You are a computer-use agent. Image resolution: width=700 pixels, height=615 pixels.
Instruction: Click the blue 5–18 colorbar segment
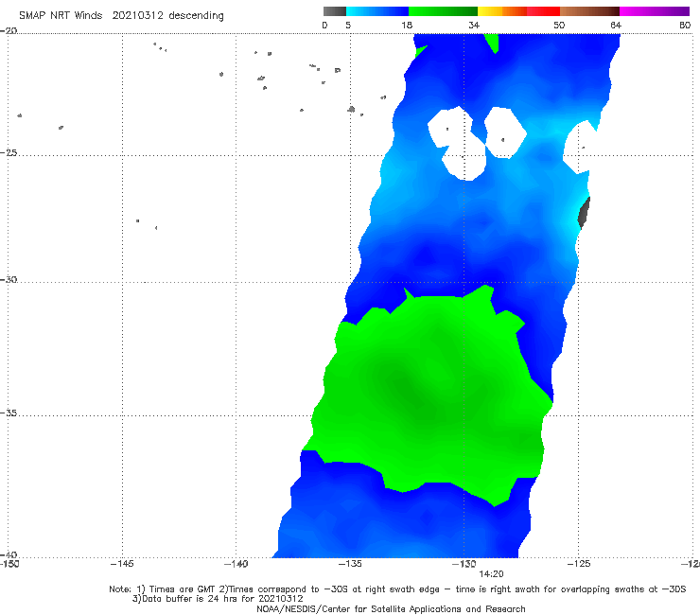pos(377,11)
